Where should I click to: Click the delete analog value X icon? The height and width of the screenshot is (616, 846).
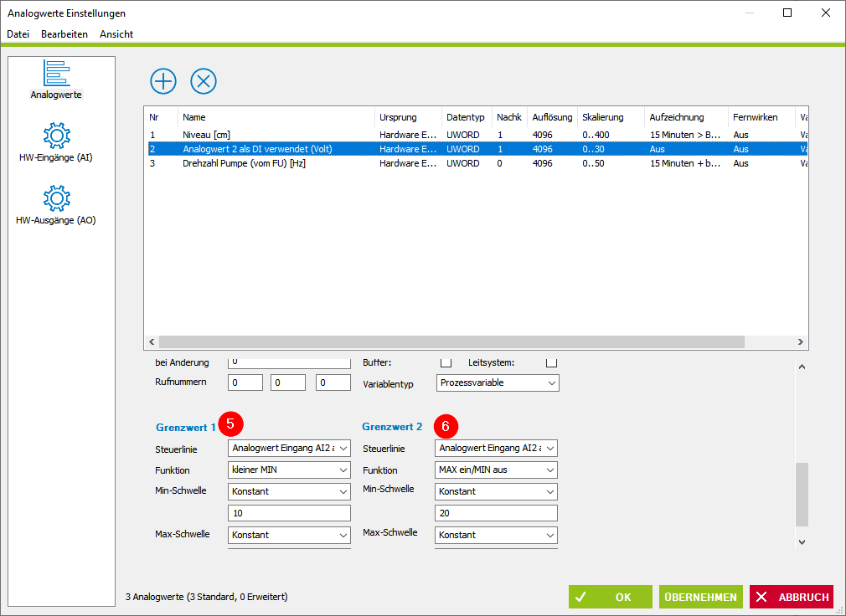204,81
